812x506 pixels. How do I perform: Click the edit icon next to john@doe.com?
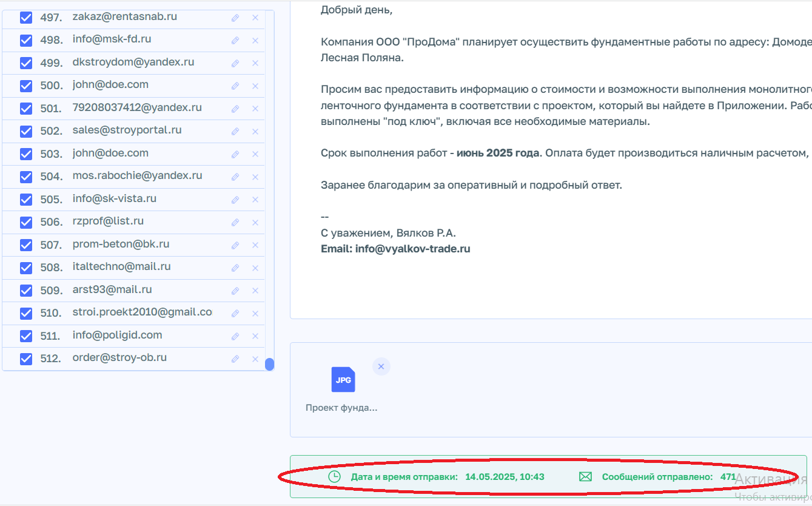click(x=235, y=86)
